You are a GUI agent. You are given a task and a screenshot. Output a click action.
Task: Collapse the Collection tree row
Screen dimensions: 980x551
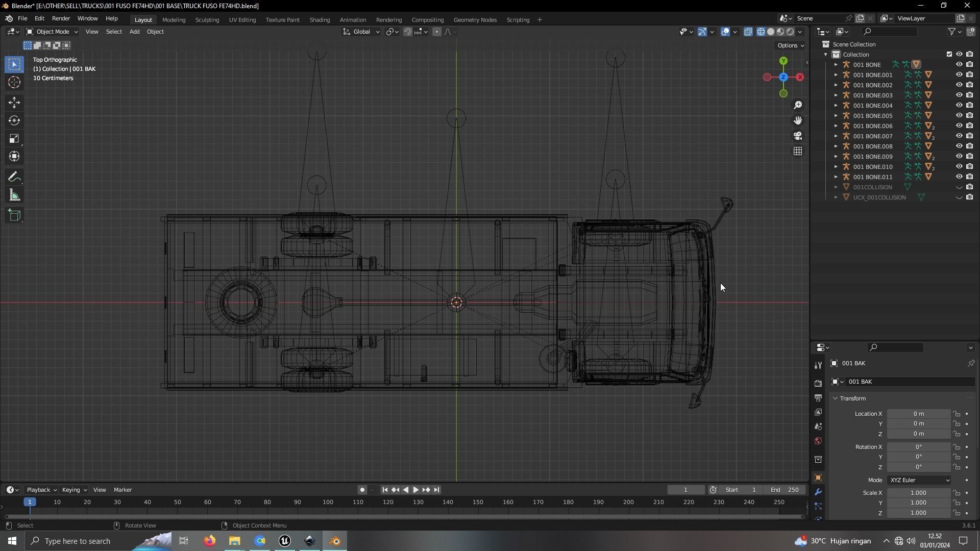point(826,55)
